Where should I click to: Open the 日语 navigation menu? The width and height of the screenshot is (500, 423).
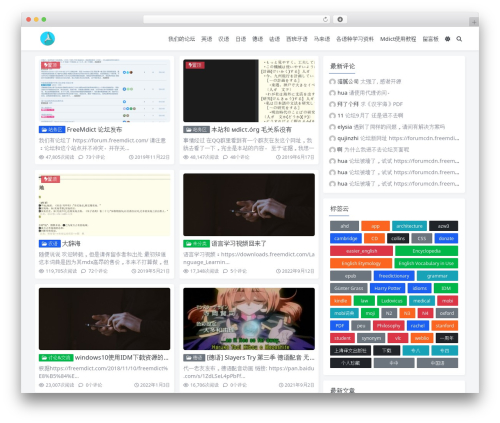[241, 39]
